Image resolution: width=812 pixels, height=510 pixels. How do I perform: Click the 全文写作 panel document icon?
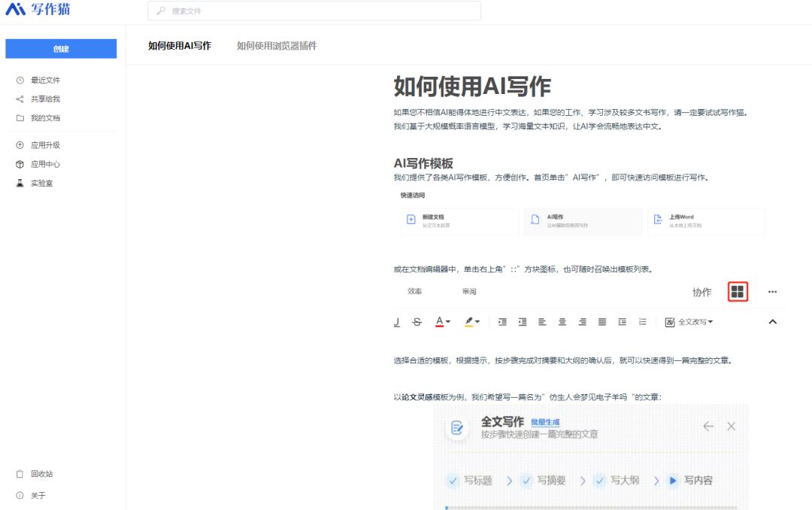pyautogui.click(x=457, y=427)
